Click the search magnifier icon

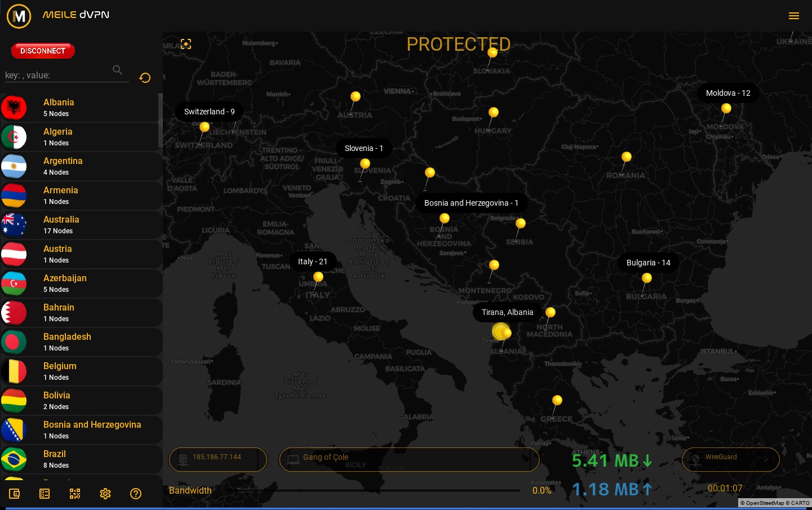tap(117, 70)
